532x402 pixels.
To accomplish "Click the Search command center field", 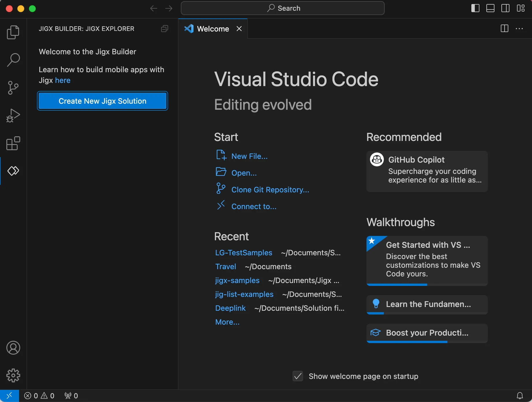I will tap(283, 8).
